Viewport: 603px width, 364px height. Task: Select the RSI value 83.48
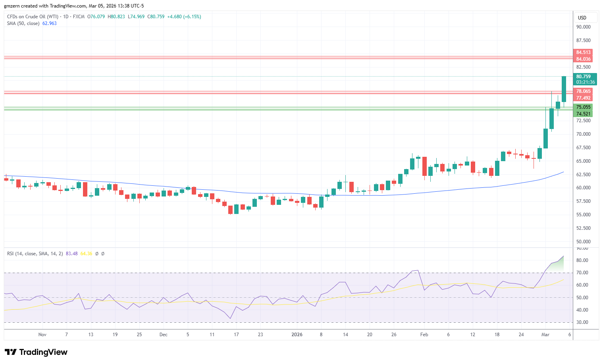pyautogui.click(x=72, y=254)
